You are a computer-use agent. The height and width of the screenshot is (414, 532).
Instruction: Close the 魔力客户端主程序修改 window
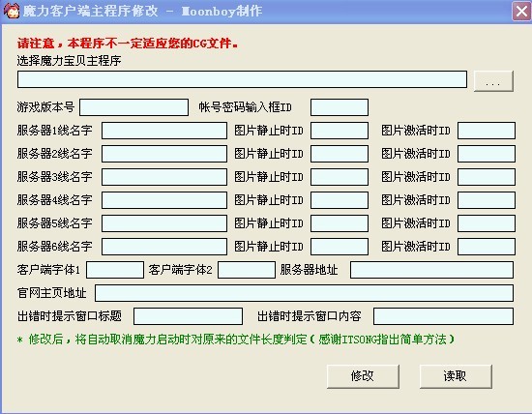coord(521,12)
